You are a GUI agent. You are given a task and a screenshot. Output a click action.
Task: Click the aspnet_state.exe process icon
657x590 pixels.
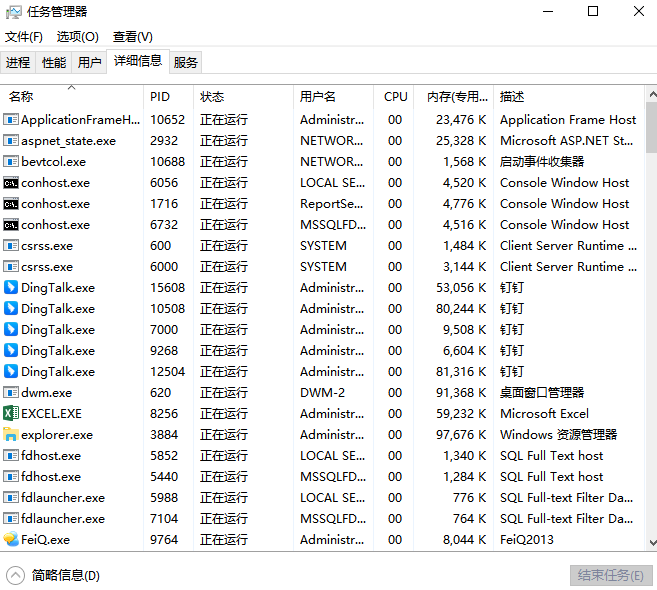pos(11,140)
